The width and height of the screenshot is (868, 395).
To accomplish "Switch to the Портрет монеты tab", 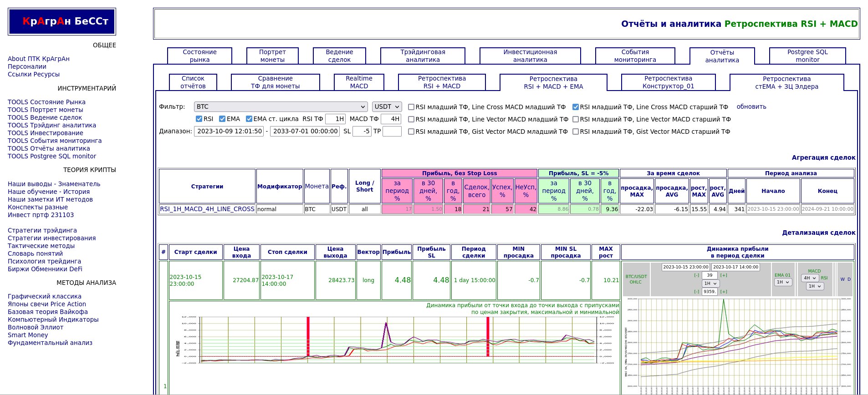I will pos(272,56).
